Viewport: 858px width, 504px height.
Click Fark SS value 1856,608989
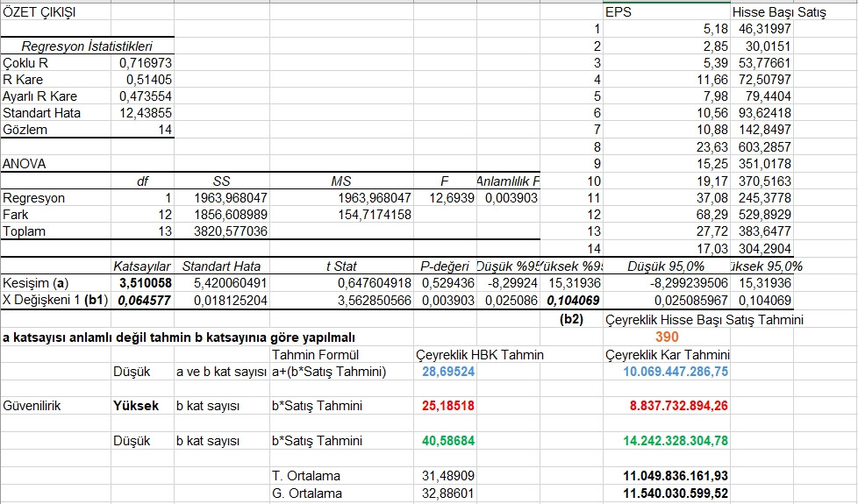click(x=231, y=215)
